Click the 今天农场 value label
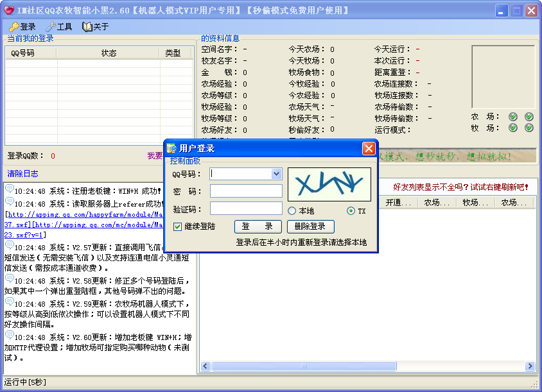Image resolution: width=542 pixels, height=392 pixels. [332, 49]
